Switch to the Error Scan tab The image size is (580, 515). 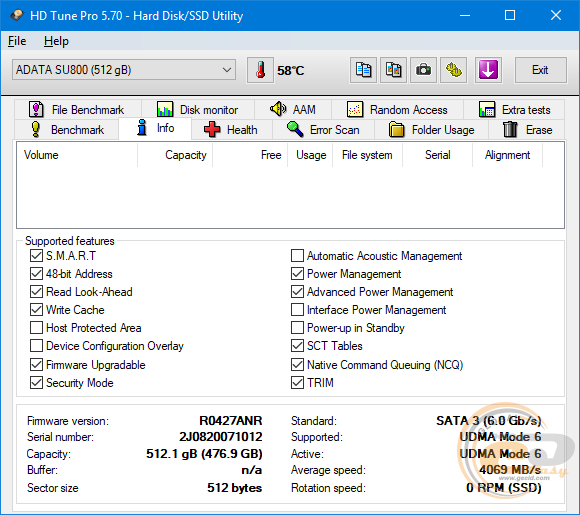pyautogui.click(x=324, y=130)
